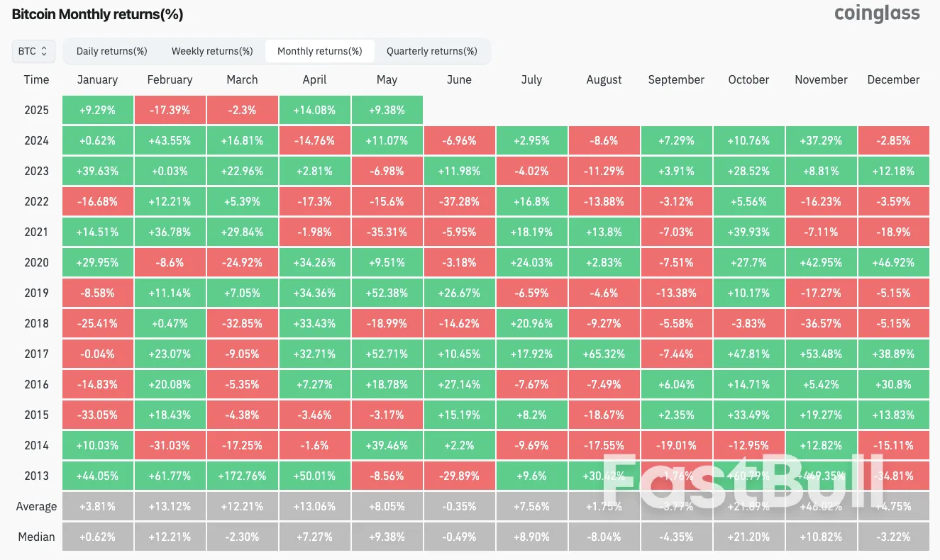Switch to Daily returns(%) tab

(x=111, y=51)
